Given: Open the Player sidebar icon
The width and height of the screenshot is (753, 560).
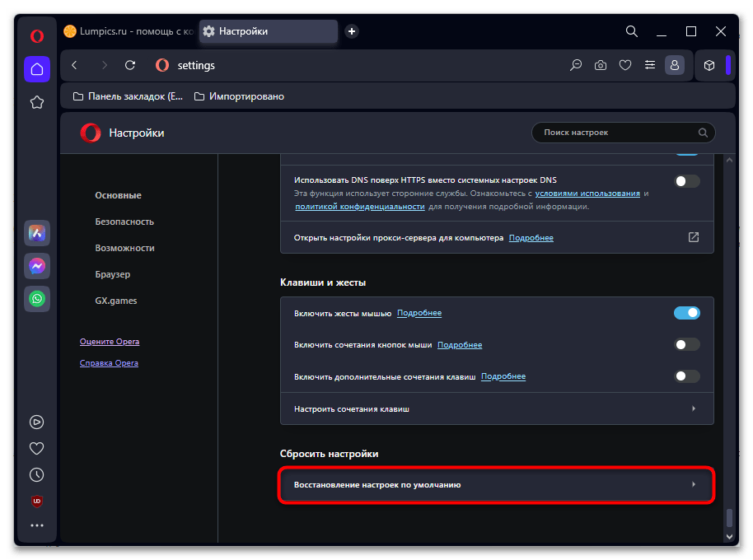Looking at the screenshot, I should (x=37, y=422).
